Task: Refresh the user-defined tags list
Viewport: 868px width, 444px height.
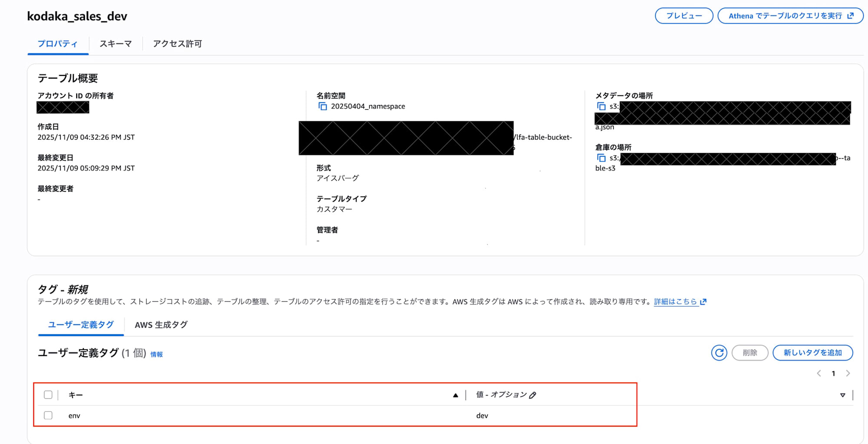Action: click(x=719, y=353)
